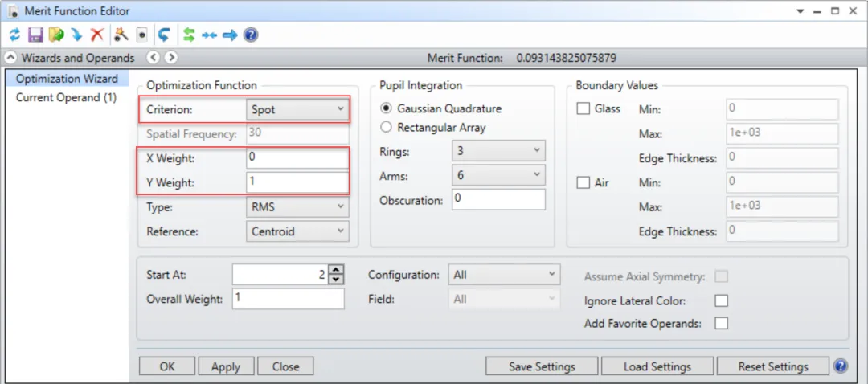
Task: Open toolbar help question mark icon
Action: tap(251, 35)
